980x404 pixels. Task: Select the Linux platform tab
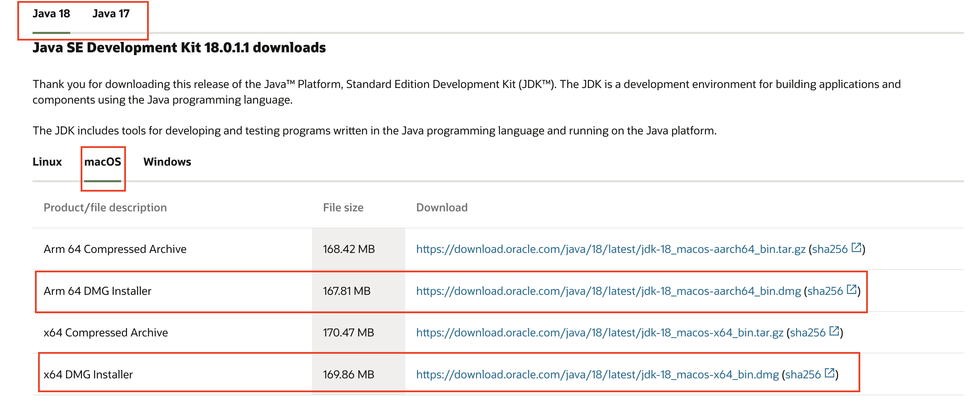coord(47,162)
